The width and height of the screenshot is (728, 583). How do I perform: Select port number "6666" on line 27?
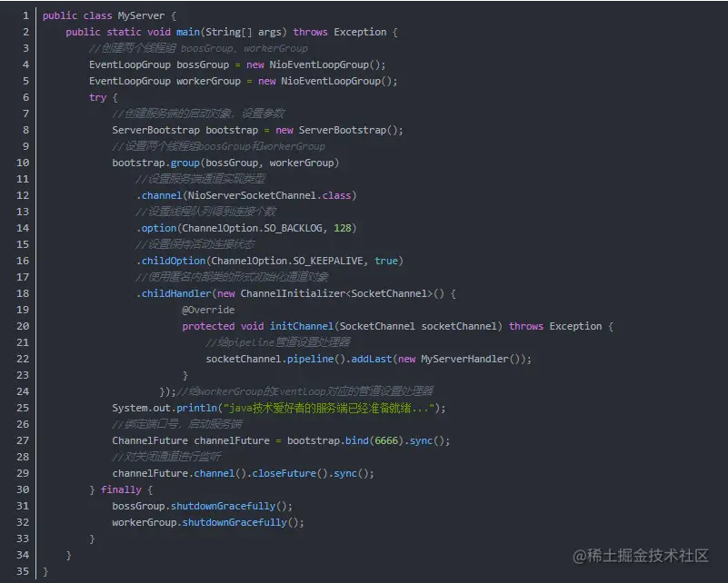pos(386,440)
